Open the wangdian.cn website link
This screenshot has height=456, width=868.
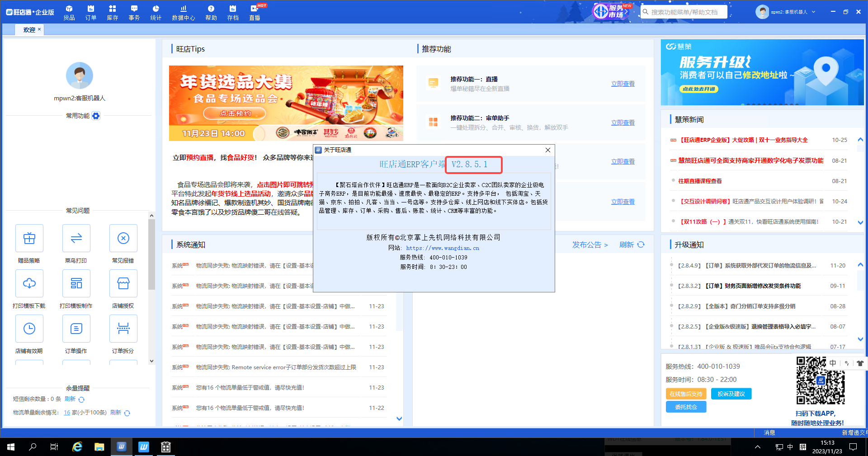pyautogui.click(x=443, y=248)
